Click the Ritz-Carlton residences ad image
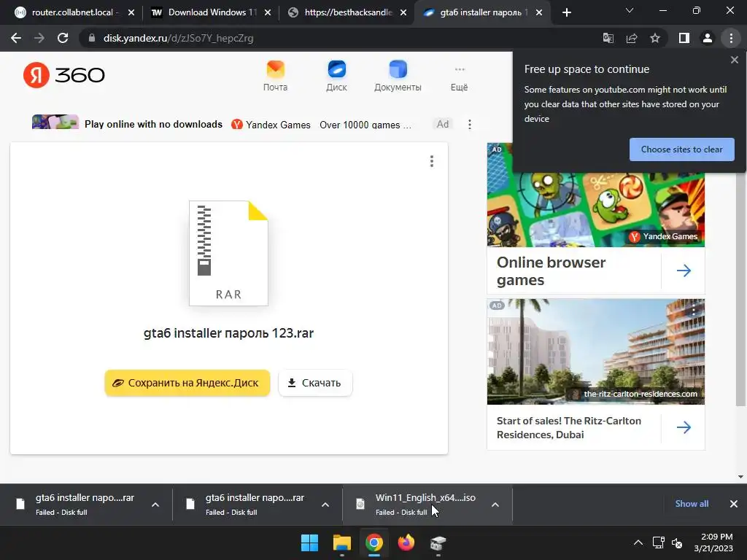 click(x=595, y=351)
